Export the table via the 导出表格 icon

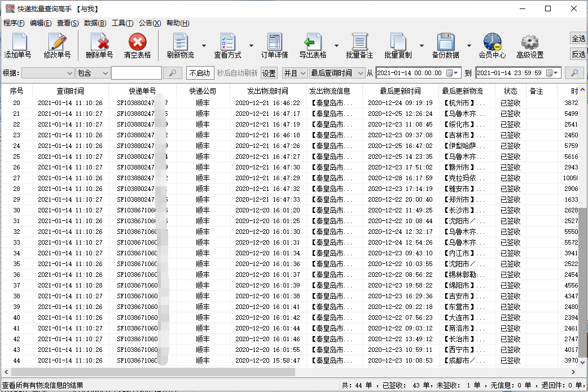pyautogui.click(x=314, y=45)
